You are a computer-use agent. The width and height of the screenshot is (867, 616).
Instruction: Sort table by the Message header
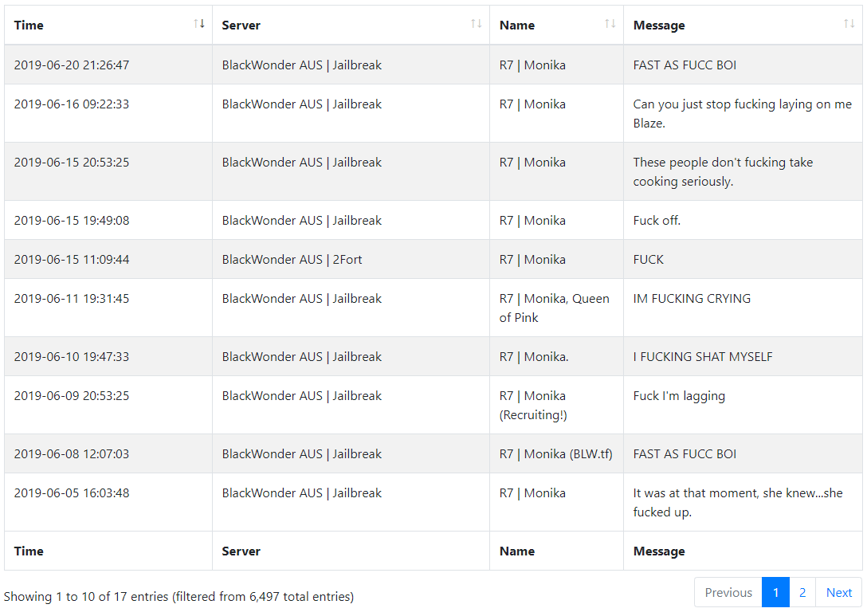(x=743, y=26)
